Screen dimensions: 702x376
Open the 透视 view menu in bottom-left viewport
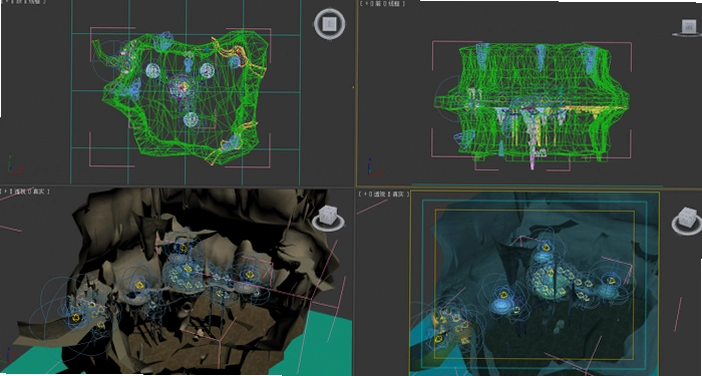[20, 191]
